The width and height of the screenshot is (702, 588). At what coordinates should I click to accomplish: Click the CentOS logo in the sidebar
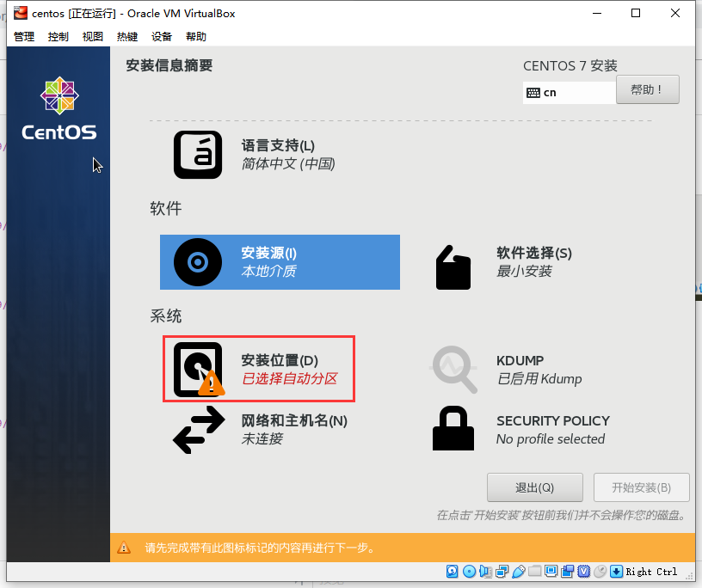59,108
